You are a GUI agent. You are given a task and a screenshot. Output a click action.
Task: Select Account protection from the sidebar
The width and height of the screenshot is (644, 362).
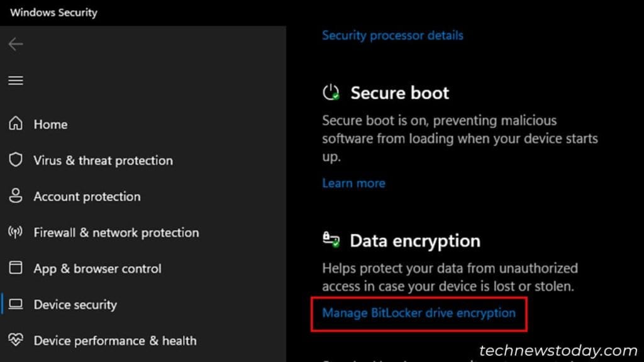[86, 196]
